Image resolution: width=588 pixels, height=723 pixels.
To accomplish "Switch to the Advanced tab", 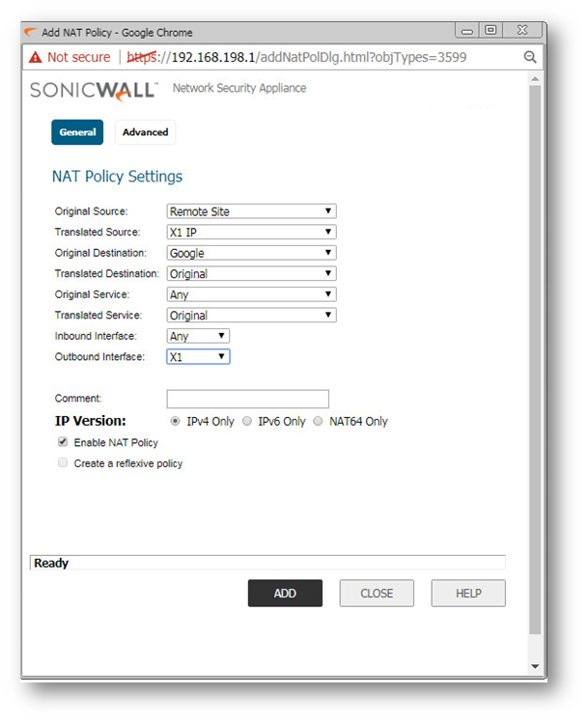I will point(145,132).
